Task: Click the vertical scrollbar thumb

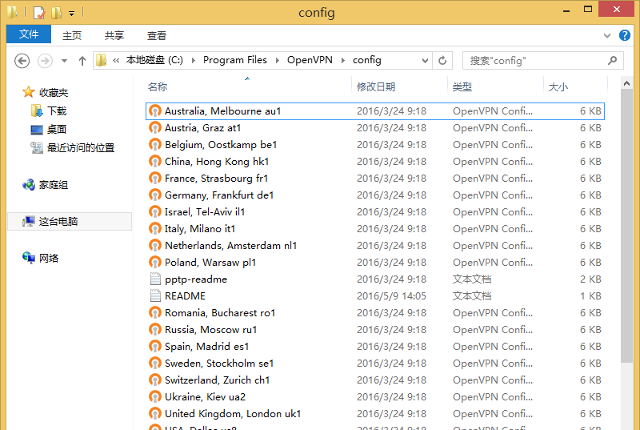Action: click(627, 226)
